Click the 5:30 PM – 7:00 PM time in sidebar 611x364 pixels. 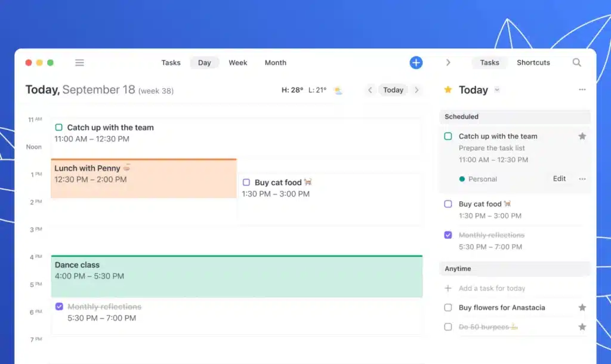point(490,246)
